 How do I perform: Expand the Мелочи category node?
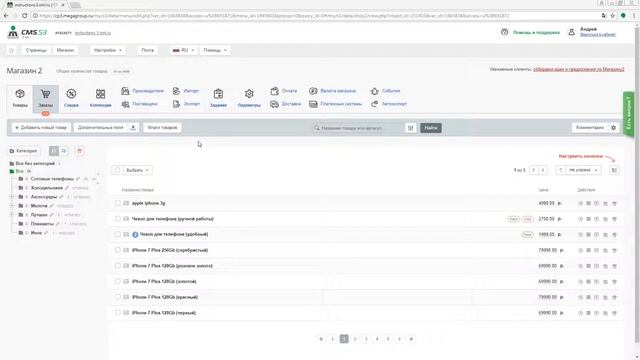[12, 206]
